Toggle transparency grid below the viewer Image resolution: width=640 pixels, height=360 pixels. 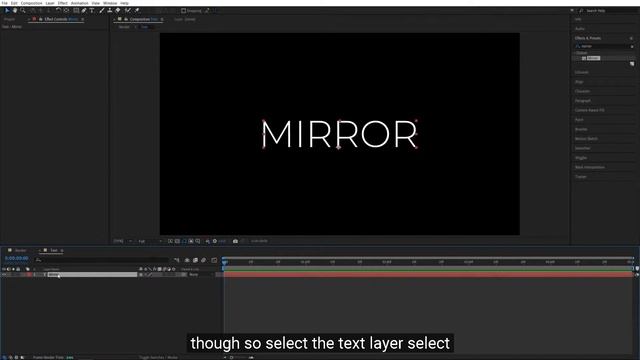click(x=177, y=241)
